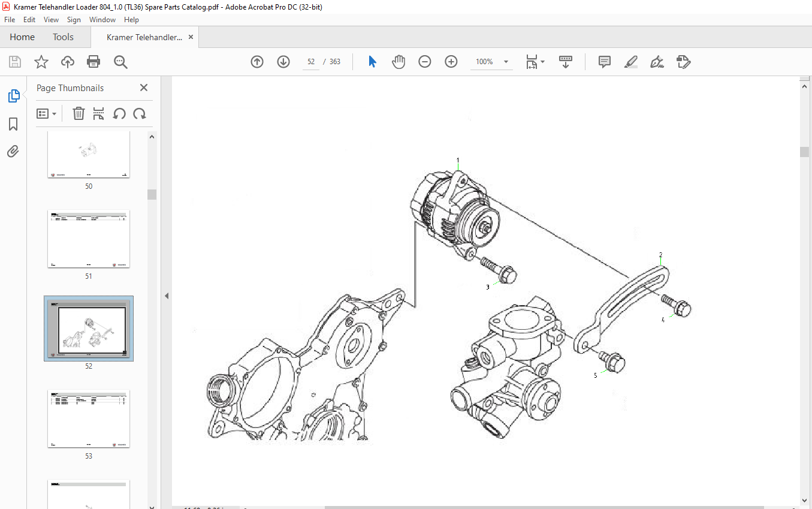The width and height of the screenshot is (812, 509).
Task: Select page 50 thumbnail
Action: 89,155
